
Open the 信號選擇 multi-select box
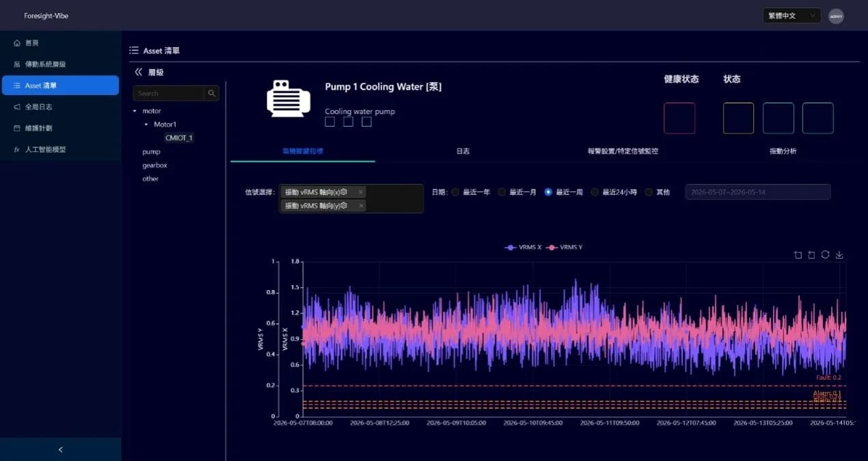coord(351,198)
